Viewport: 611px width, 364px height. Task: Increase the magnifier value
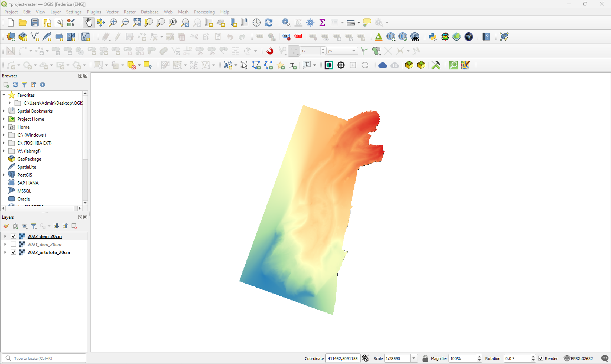click(479, 357)
